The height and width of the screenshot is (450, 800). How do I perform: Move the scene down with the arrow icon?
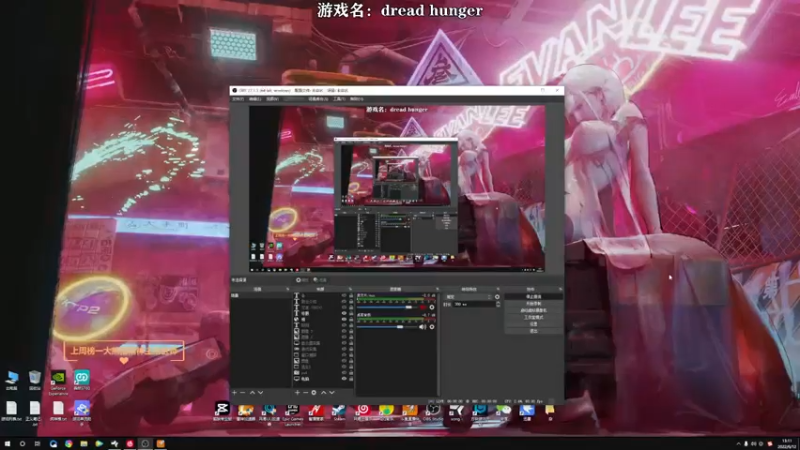pyautogui.click(x=261, y=392)
